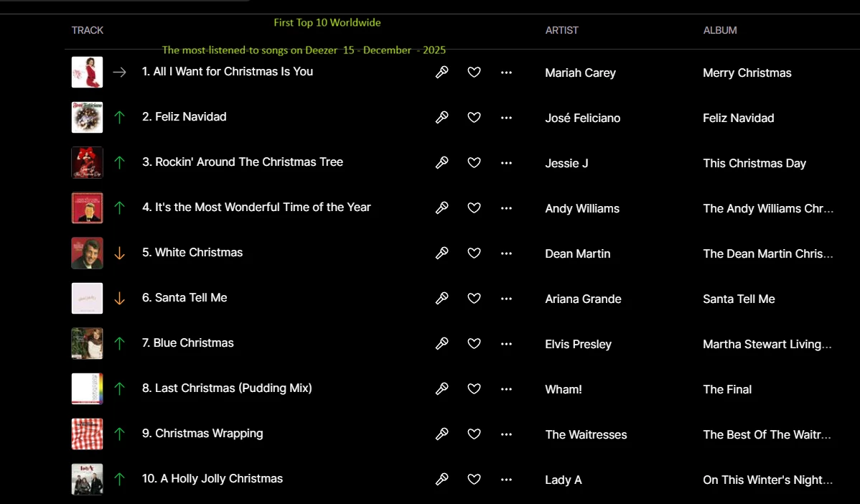Open artist page for Mariah Carey
The image size is (860, 504).
580,73
